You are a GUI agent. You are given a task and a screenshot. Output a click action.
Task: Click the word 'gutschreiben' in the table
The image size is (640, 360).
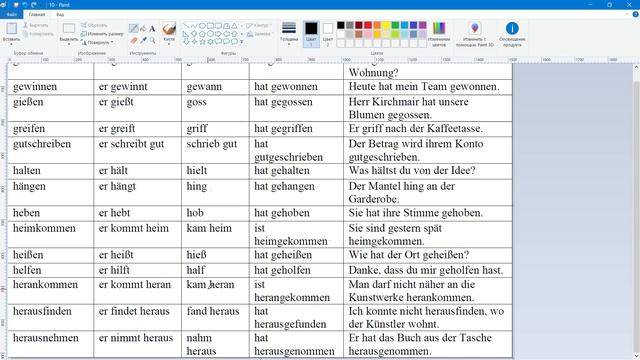pos(42,144)
